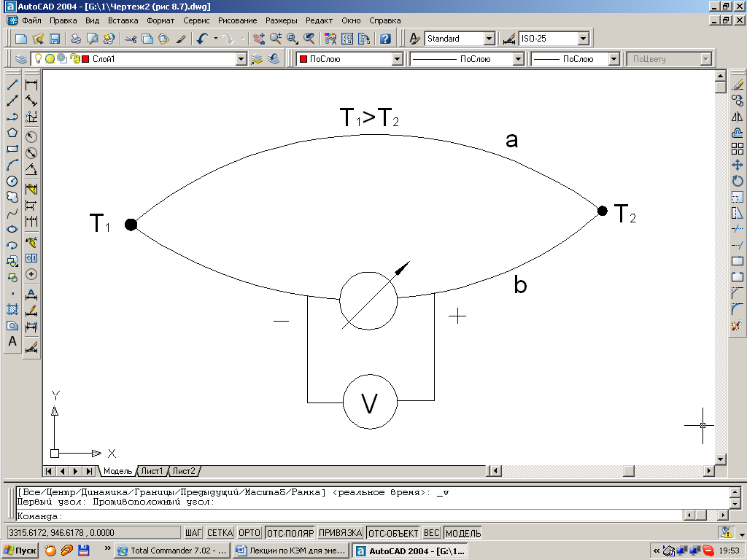747x560 pixels.
Task: Switch to the Лист2 layout tab
Action: [x=184, y=471]
